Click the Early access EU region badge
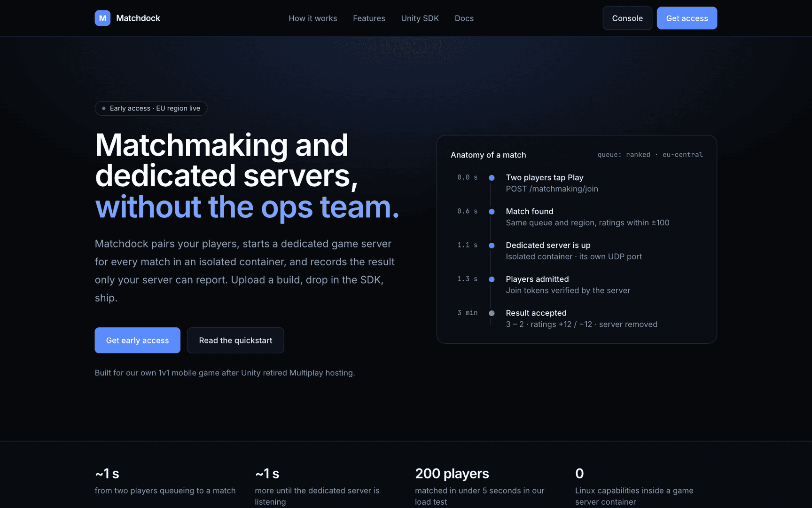This screenshot has height=508, width=812. click(x=151, y=108)
